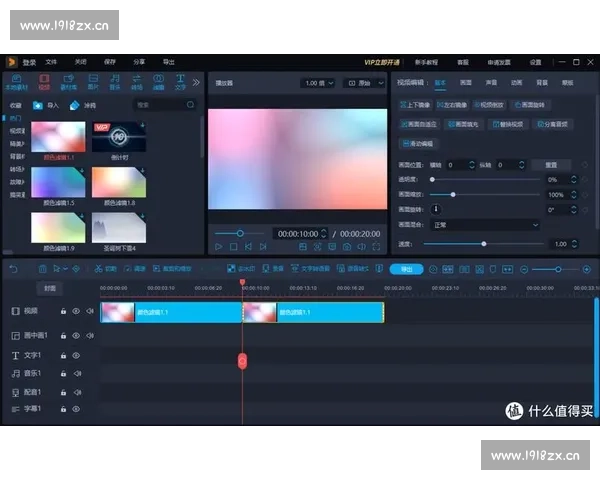Click the 导入 (Import) folder icon
Image resolution: width=600 pixels, height=480 pixels.
click(x=38, y=104)
